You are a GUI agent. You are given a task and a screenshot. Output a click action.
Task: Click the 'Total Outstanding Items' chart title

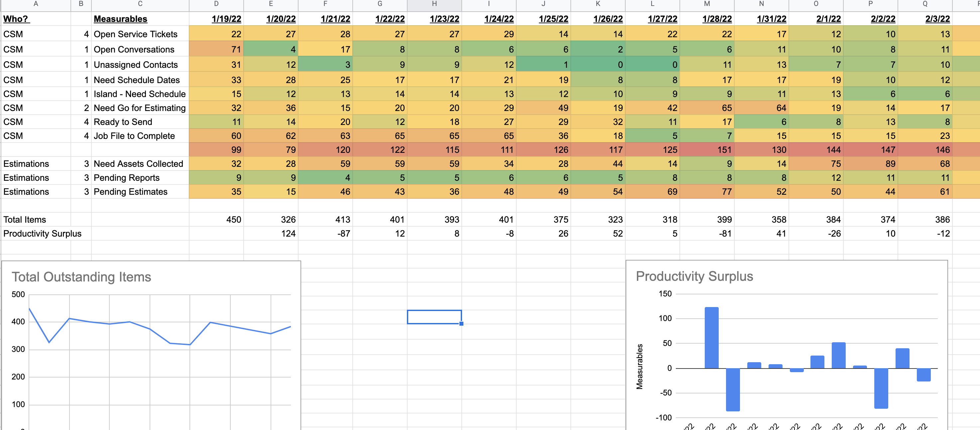81,277
